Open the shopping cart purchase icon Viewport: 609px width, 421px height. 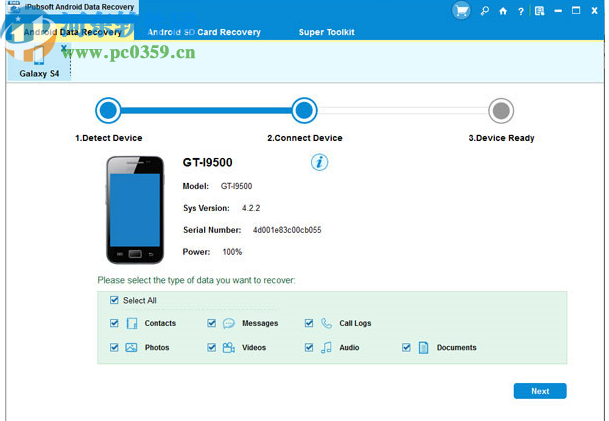pos(461,10)
